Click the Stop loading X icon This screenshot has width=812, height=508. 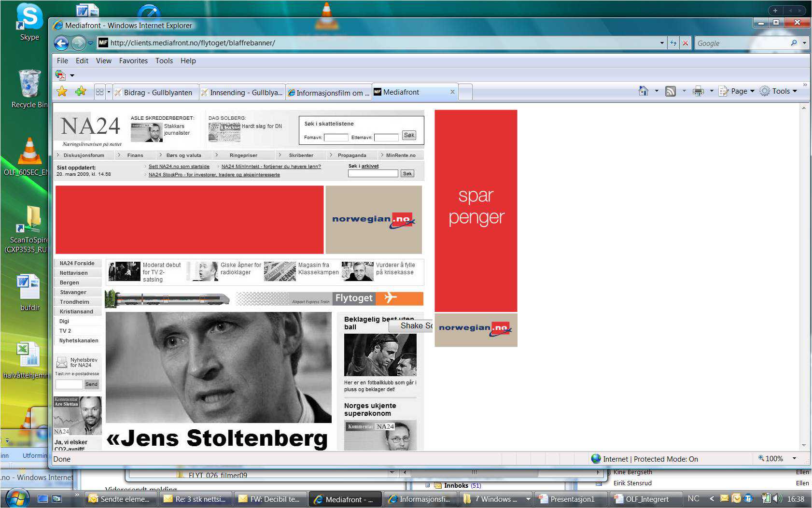[685, 43]
